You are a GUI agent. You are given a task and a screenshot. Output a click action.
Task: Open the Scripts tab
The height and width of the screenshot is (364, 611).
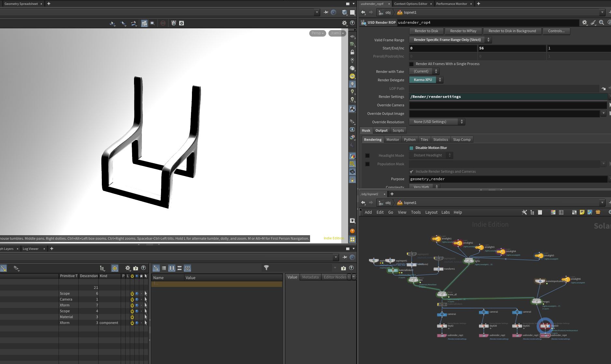398,130
